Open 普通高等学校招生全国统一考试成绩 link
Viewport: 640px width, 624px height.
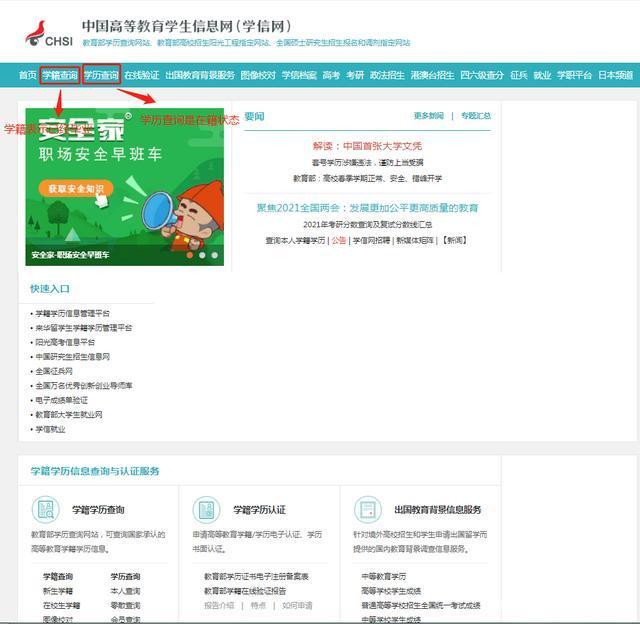(421, 605)
